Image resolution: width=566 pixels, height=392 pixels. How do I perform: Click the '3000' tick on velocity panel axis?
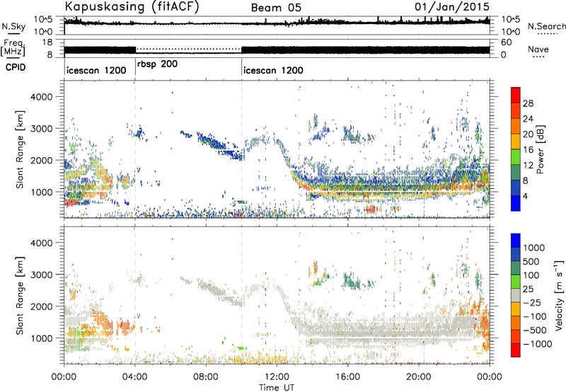tap(41, 275)
